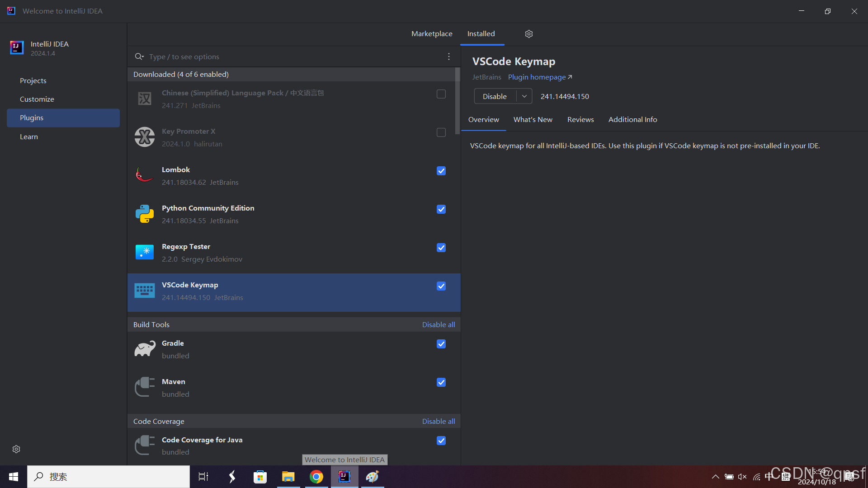Switch to the Marketplace tab
The height and width of the screenshot is (488, 868).
pos(432,34)
